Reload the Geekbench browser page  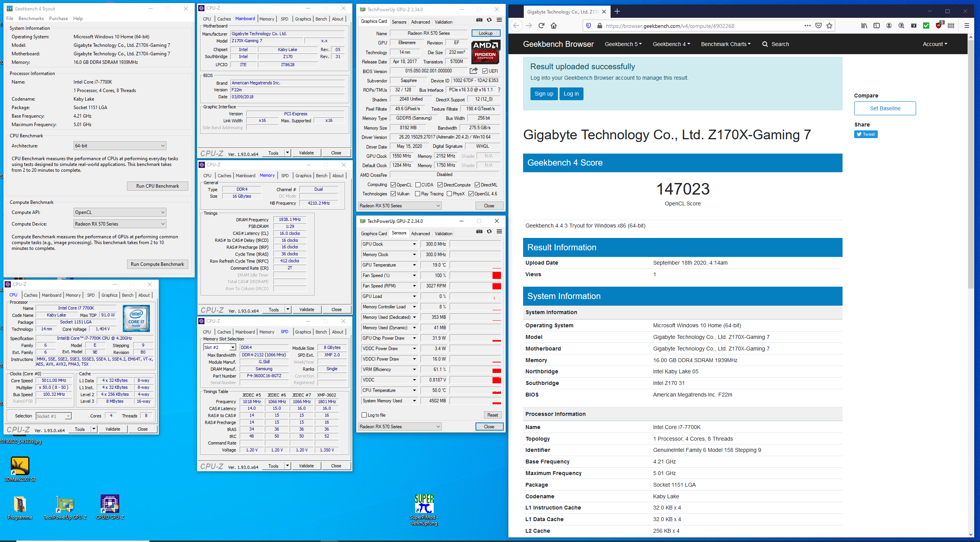[x=542, y=26]
